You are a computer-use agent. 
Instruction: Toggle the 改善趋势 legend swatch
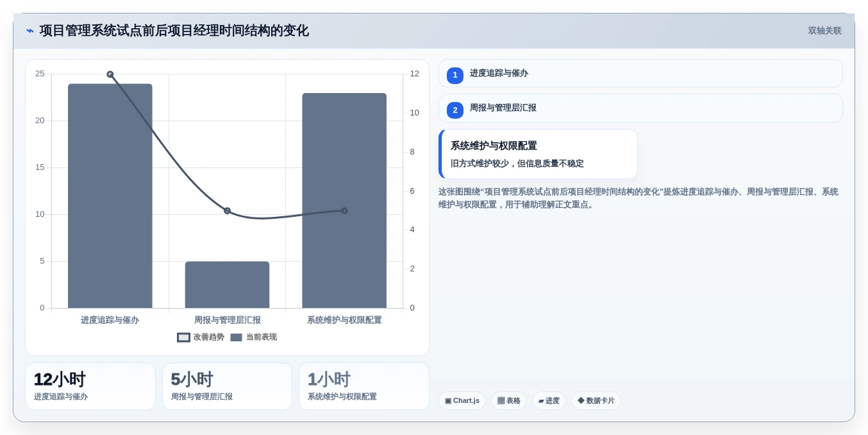point(184,337)
